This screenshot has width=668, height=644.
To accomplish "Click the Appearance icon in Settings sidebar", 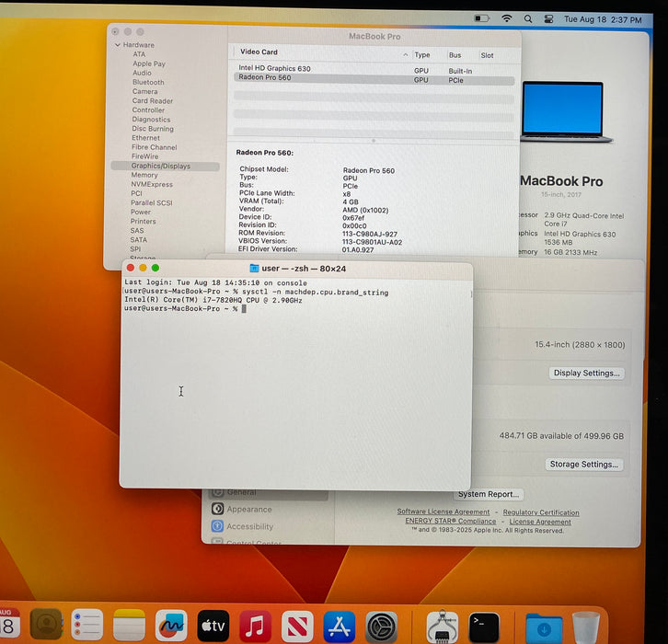I will [x=217, y=509].
